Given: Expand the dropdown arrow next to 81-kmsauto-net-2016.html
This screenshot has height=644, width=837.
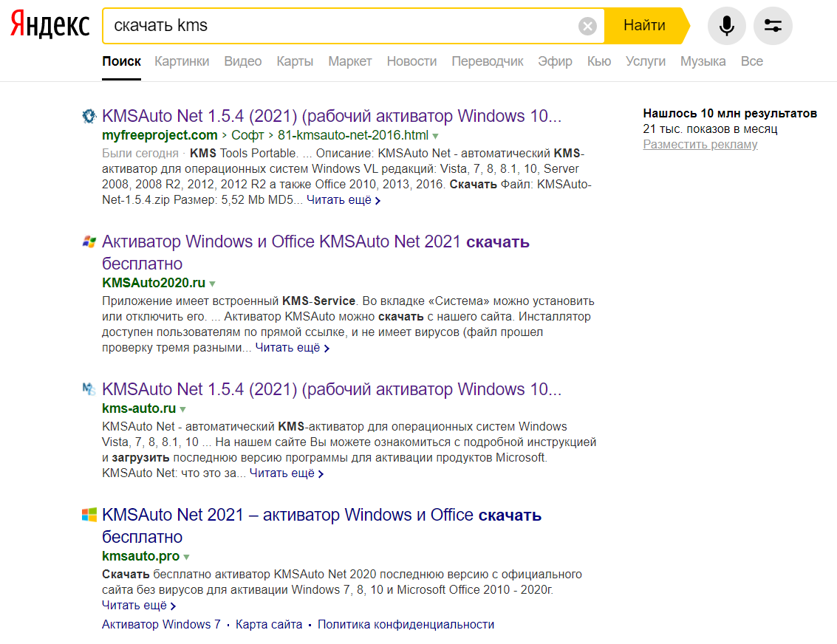Looking at the screenshot, I should (436, 136).
